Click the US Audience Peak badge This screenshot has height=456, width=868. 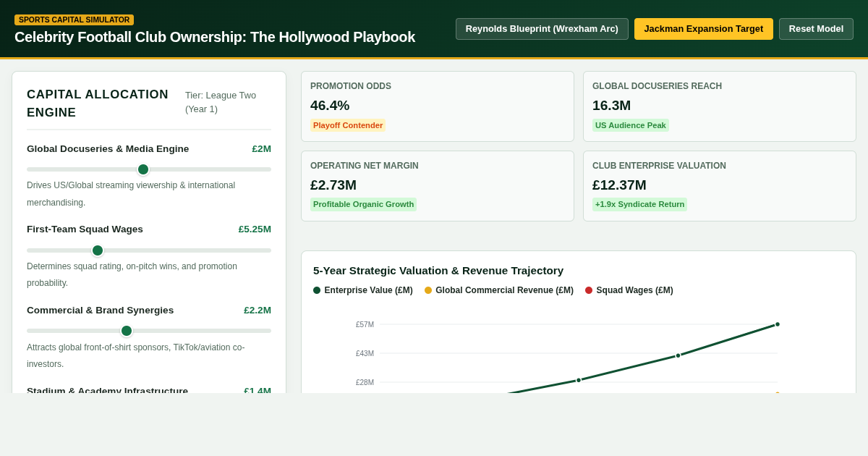click(631, 125)
